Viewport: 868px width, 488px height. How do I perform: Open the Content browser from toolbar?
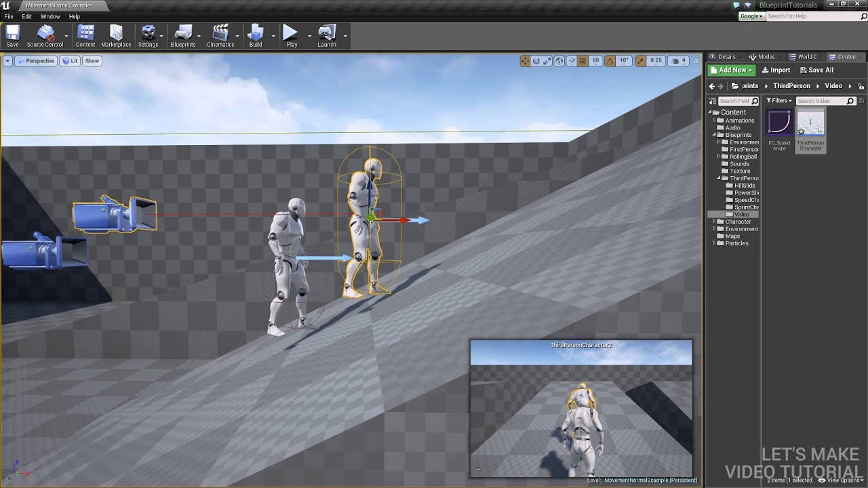click(85, 35)
